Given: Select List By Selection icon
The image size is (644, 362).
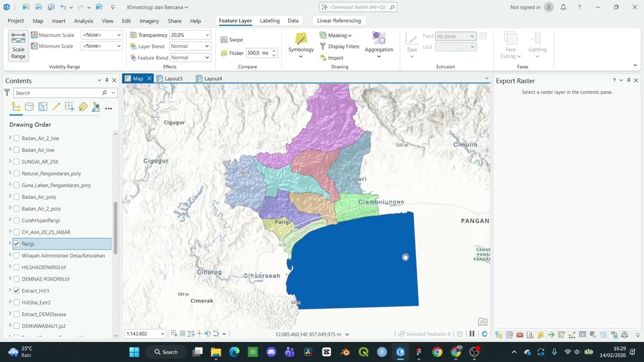Looking at the screenshot, I should tap(43, 107).
